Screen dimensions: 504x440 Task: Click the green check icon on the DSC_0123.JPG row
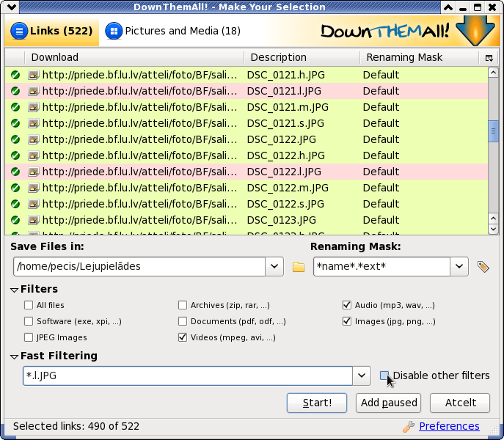pos(15,220)
